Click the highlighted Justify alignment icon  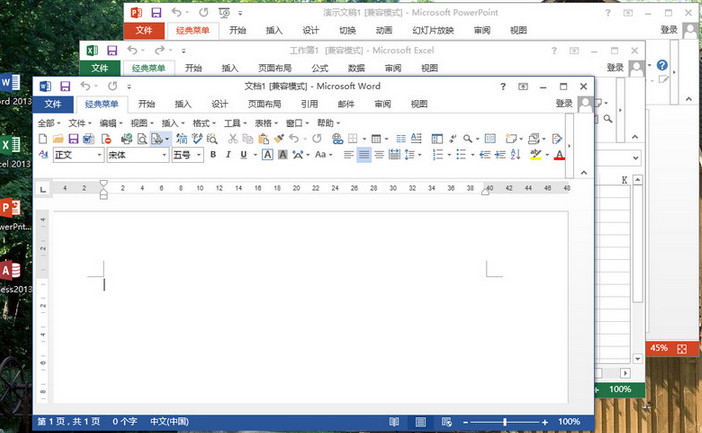(364, 155)
